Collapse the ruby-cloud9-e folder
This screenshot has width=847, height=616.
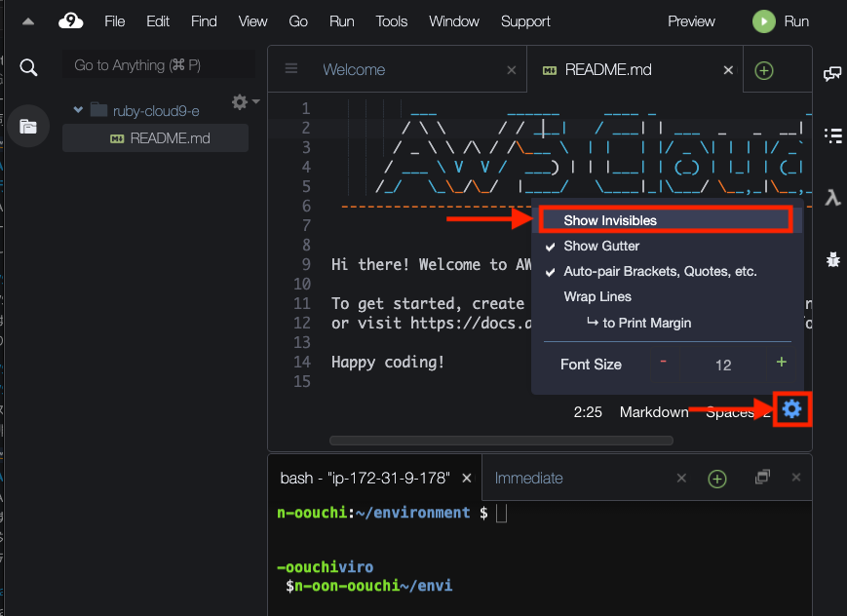coord(78,110)
